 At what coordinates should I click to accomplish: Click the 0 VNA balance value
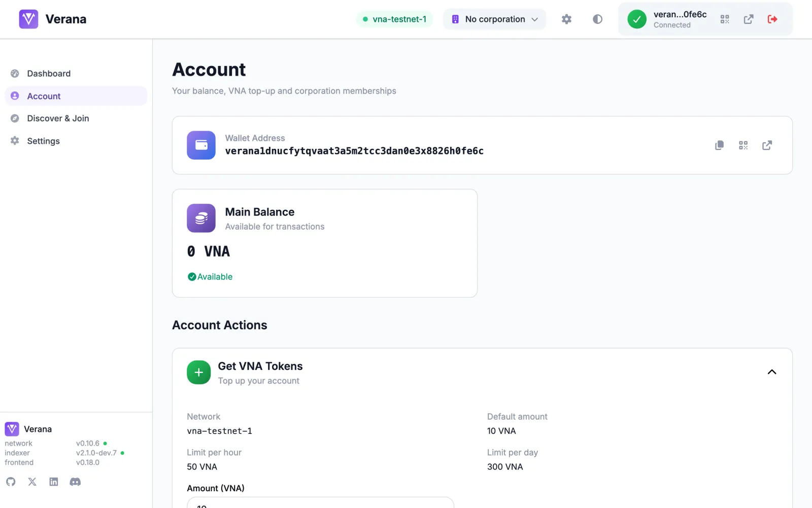tap(209, 251)
